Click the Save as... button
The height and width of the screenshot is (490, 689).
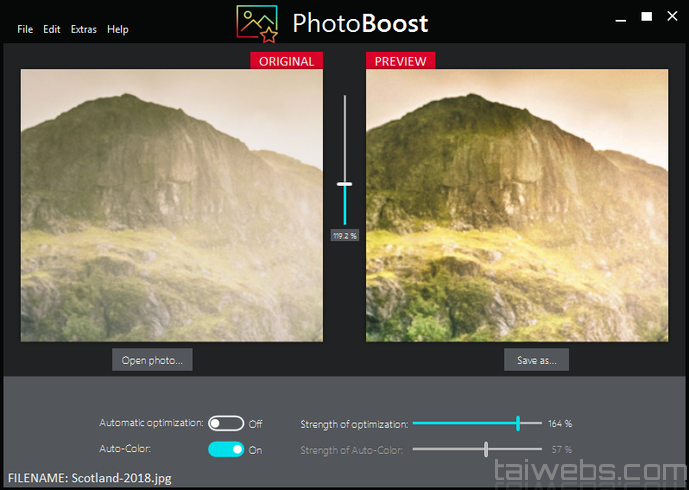pos(537,360)
